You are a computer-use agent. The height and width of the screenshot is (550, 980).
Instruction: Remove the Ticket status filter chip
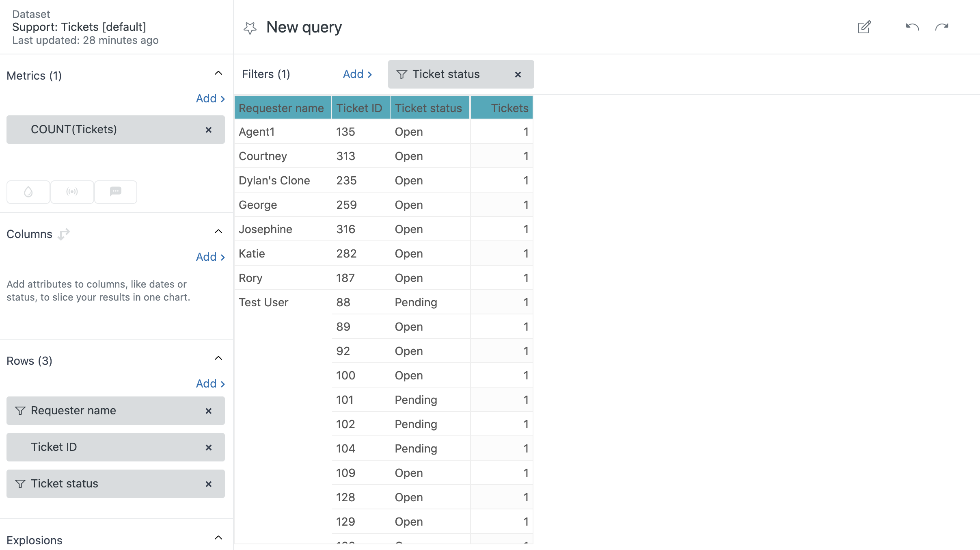[x=518, y=74]
